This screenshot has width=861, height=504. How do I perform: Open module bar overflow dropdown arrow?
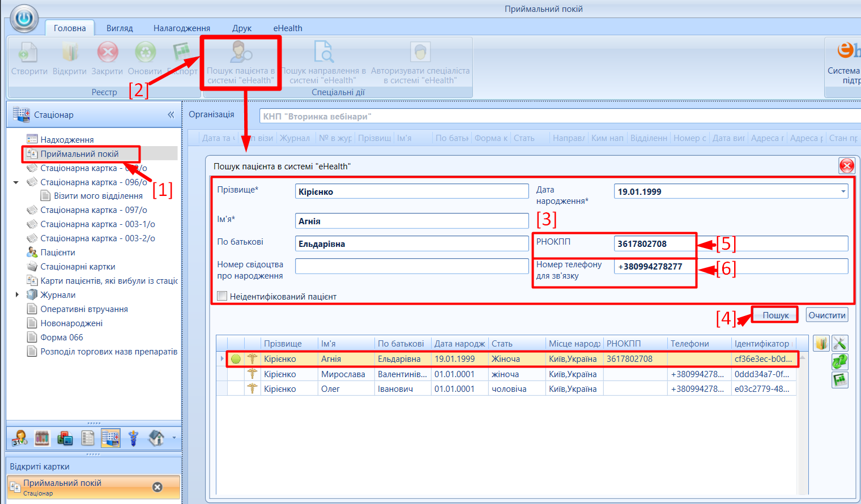[x=174, y=438]
